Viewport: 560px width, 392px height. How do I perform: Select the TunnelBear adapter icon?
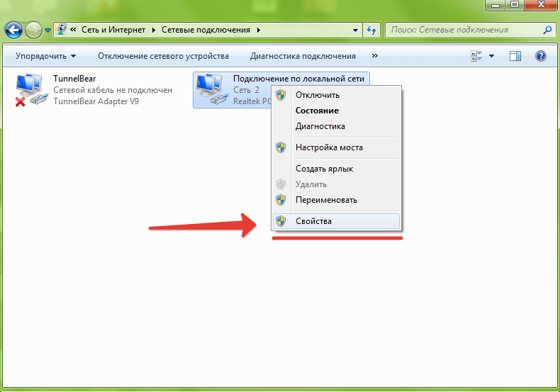31,90
